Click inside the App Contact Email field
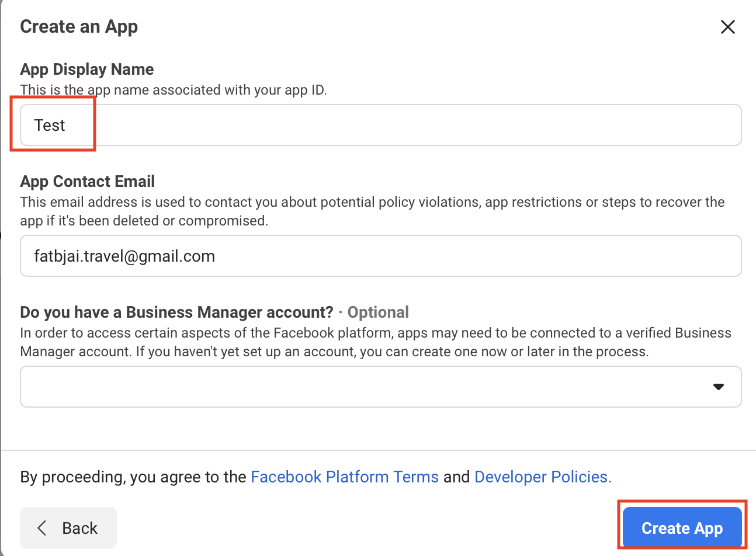The image size is (756, 556). click(x=381, y=256)
